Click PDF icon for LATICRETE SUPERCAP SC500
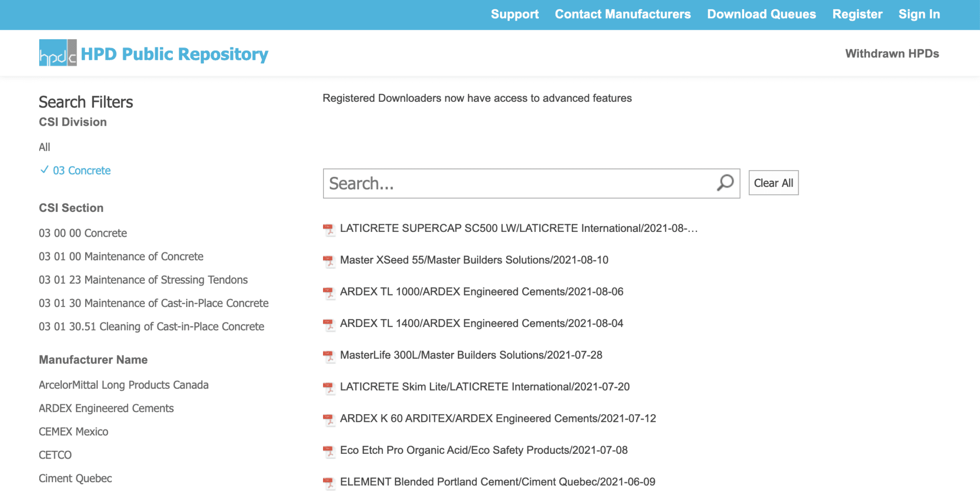Screen dimensions: 980x493 point(329,230)
